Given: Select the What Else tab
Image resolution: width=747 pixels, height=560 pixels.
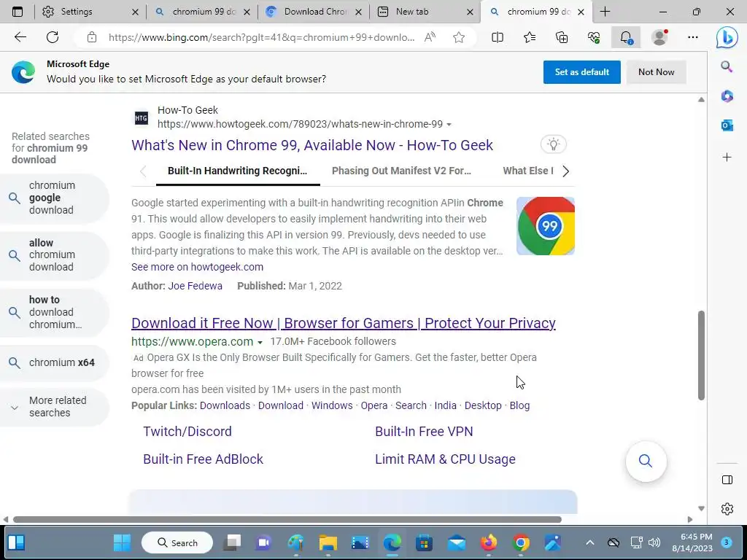Looking at the screenshot, I should coord(528,171).
